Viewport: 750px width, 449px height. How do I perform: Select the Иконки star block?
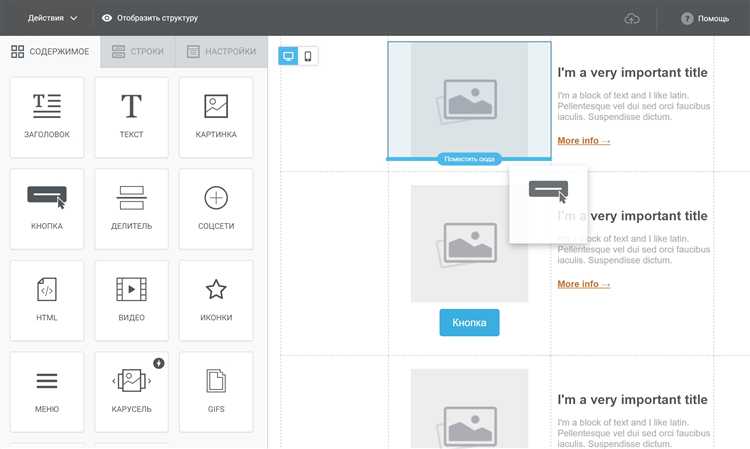coord(216,301)
